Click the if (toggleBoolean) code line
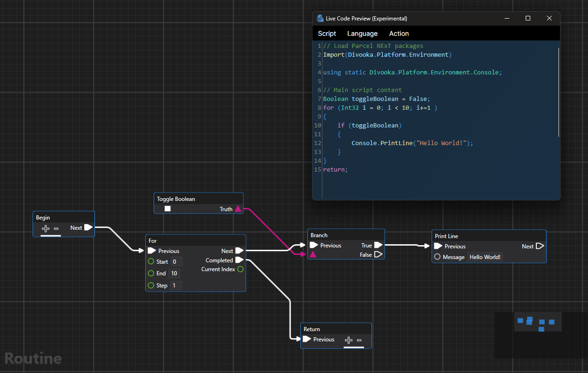 (x=370, y=125)
